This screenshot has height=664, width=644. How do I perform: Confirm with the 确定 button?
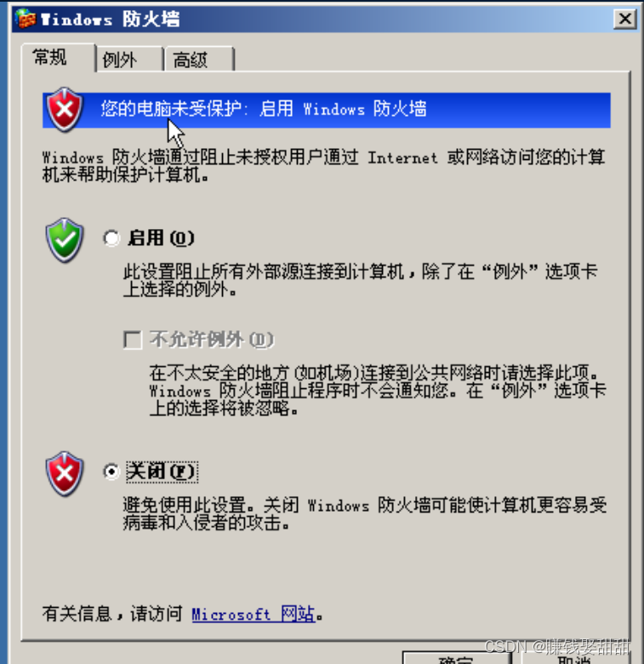[457, 659]
